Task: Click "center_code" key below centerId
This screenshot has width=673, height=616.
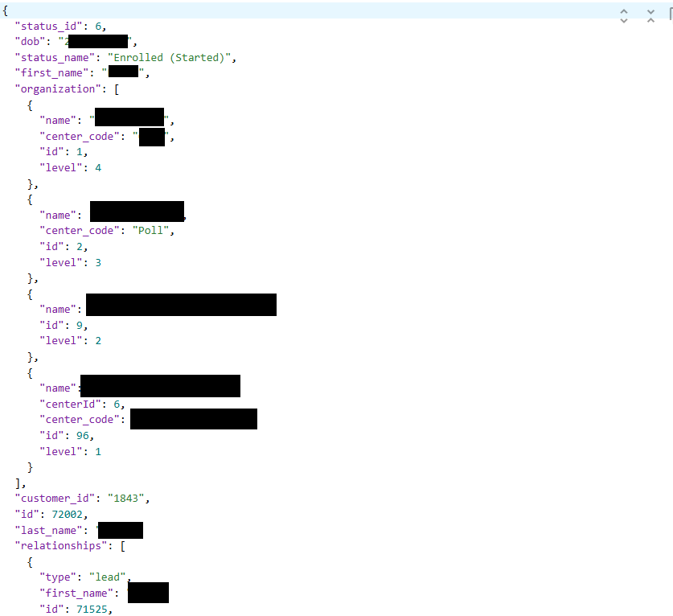Action: [80, 420]
